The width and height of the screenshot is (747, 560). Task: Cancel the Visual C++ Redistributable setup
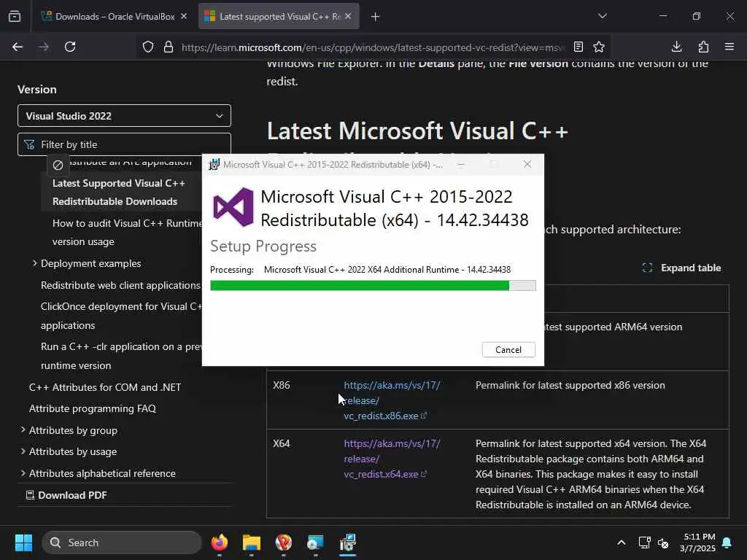click(508, 349)
